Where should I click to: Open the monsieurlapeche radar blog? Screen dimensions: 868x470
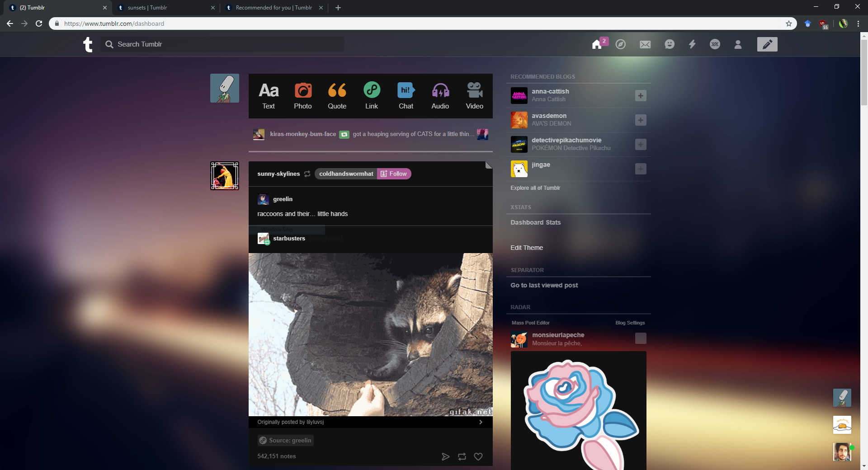pos(558,335)
